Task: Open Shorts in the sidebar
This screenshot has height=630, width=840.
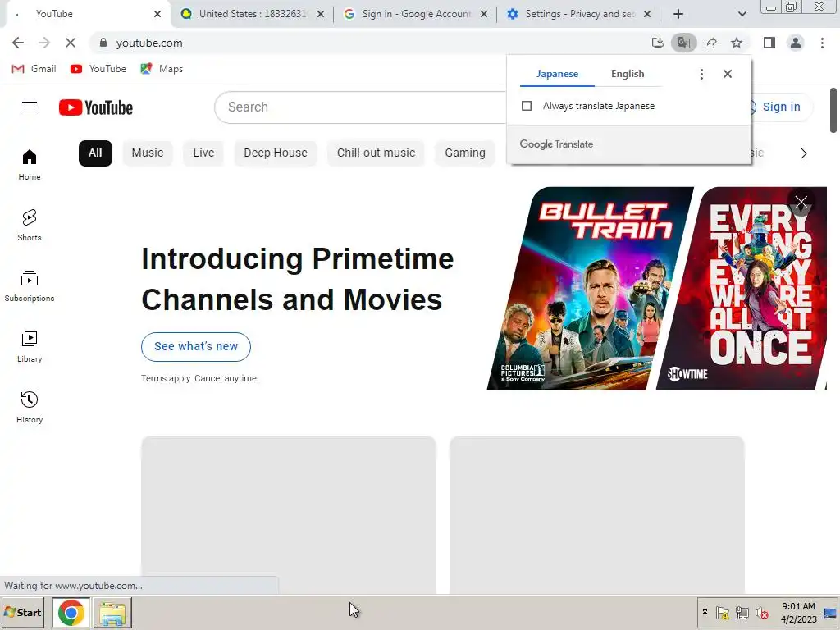Action: [x=30, y=225]
